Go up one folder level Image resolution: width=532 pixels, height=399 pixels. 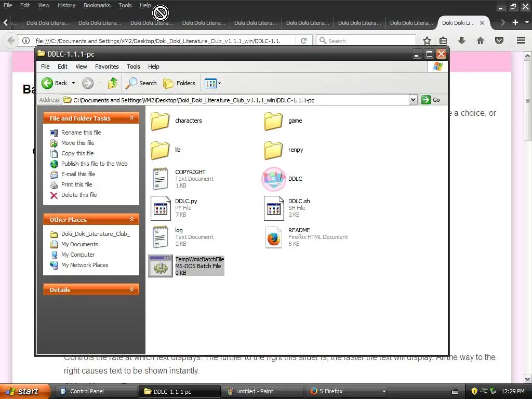pyautogui.click(x=112, y=83)
